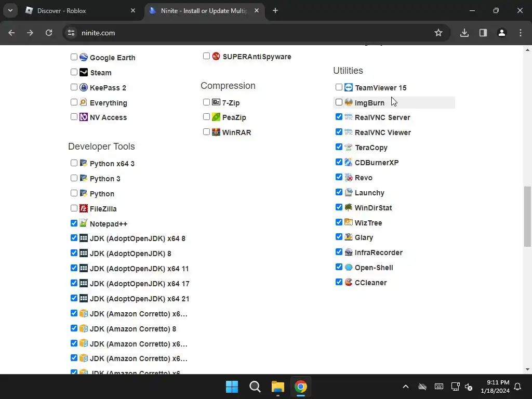Click the Revo icon
Image resolution: width=532 pixels, height=399 pixels.
[349, 177]
